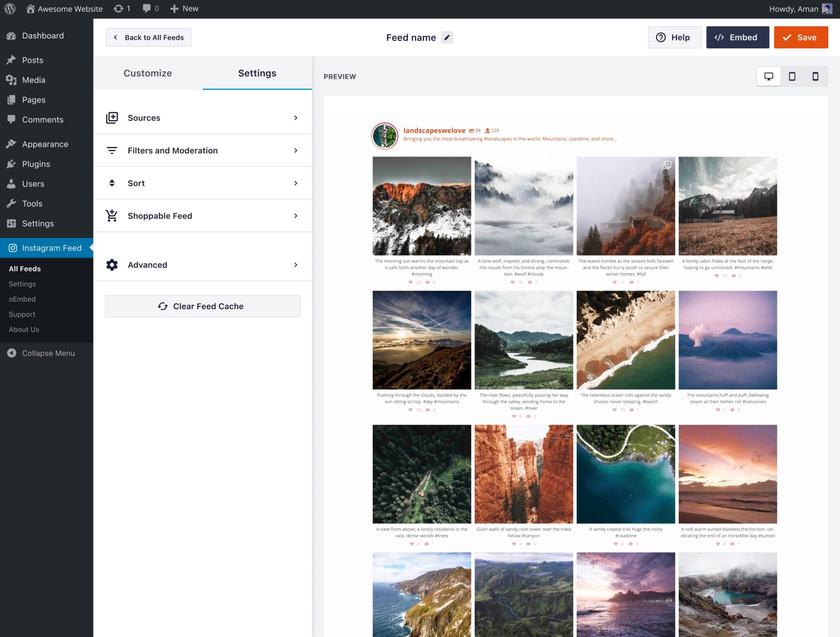Open the red canyon walls photo thumbnail

pos(524,474)
